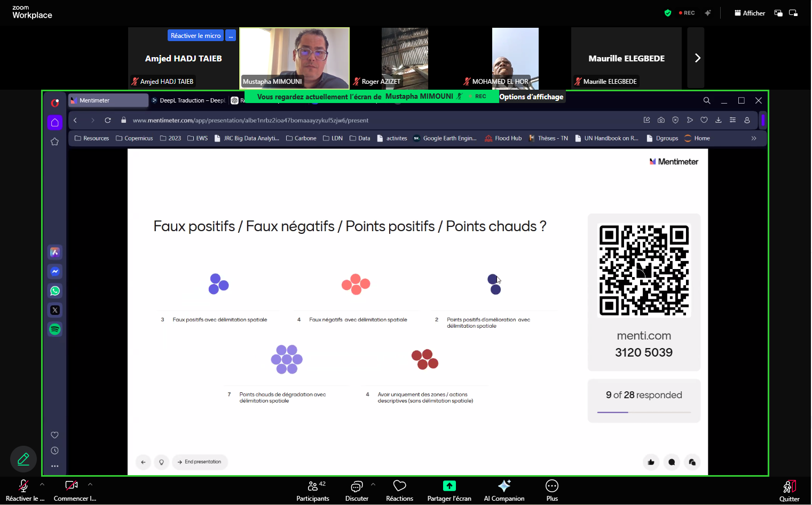Launch the AI Companion
Image resolution: width=812 pixels, height=505 pixels.
coord(504,491)
